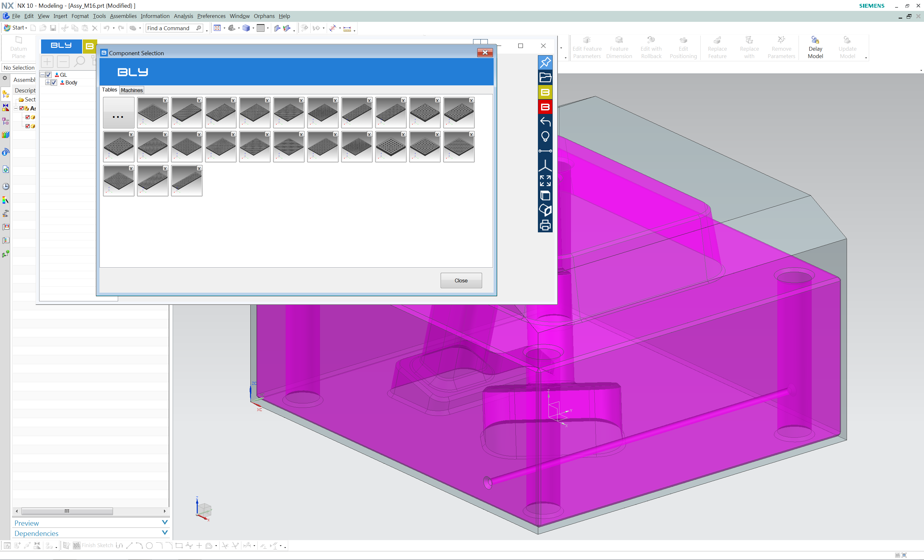Open the Analysis menu
This screenshot has width=924, height=560.
[x=183, y=16]
